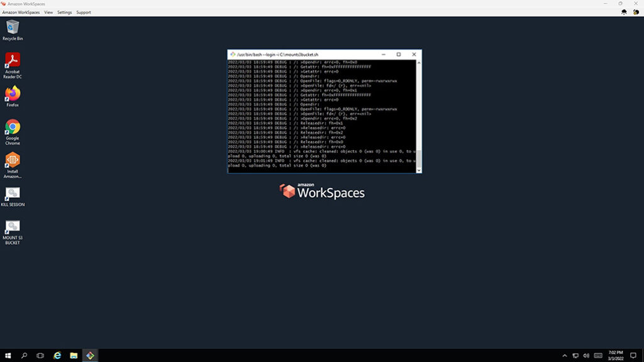The image size is (644, 362).
Task: Open the Recycle Bin desktop icon
Action: (x=13, y=31)
